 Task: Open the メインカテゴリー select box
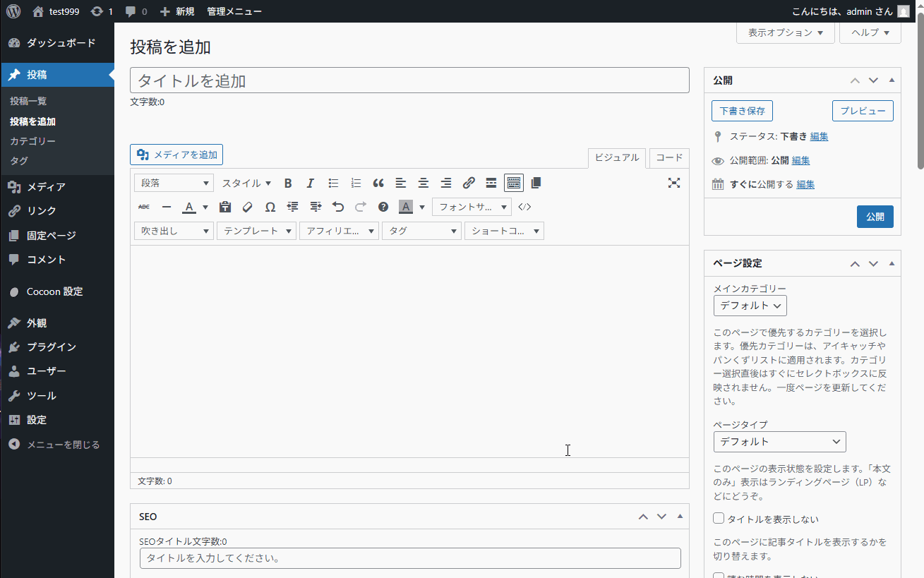750,306
